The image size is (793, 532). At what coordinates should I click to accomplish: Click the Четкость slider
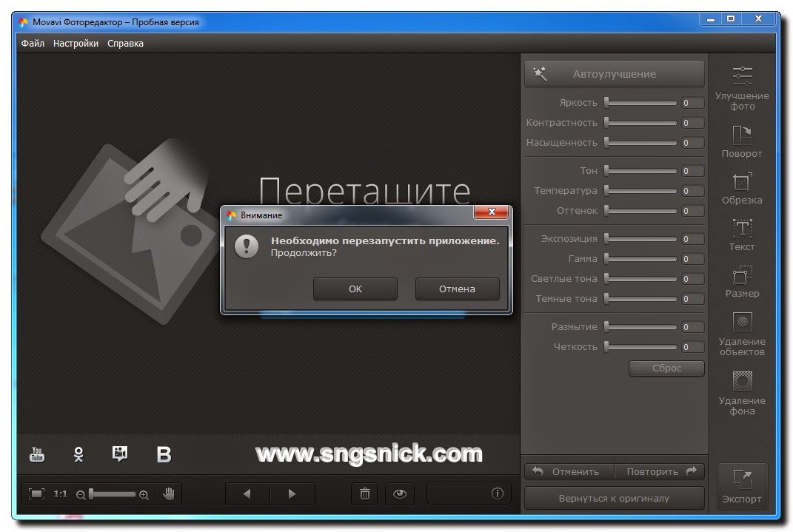[640, 347]
